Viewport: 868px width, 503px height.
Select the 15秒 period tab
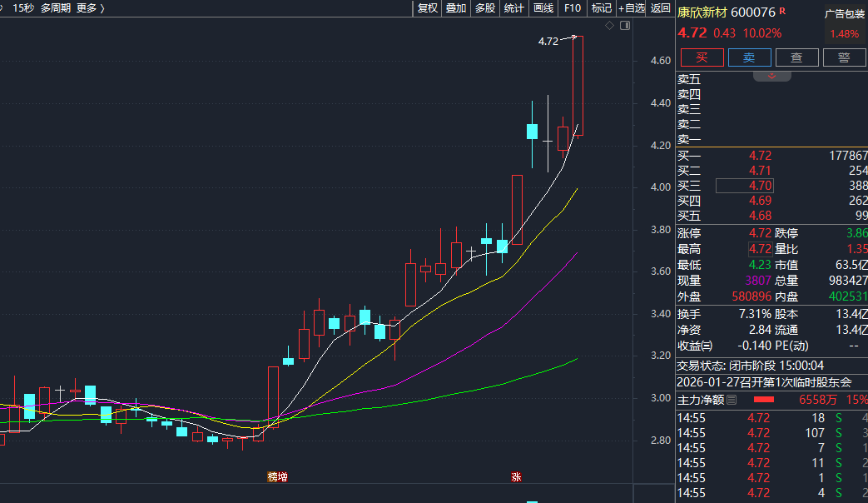(x=22, y=8)
